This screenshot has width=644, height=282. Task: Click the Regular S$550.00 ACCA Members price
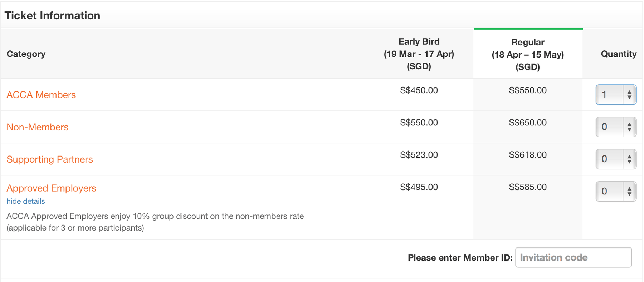(528, 90)
